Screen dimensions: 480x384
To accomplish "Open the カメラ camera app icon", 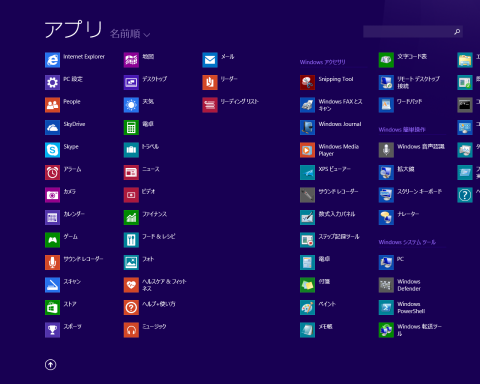I will pyautogui.click(x=52, y=195).
